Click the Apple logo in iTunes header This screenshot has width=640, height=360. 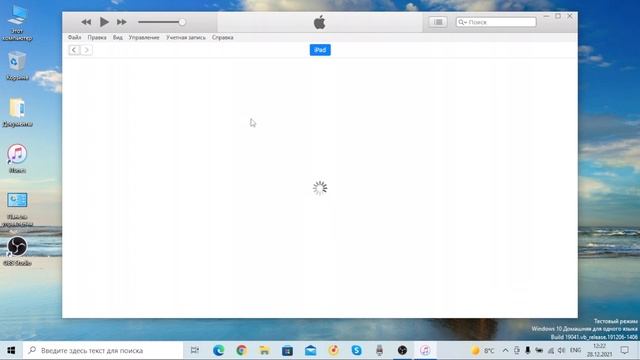(x=320, y=22)
